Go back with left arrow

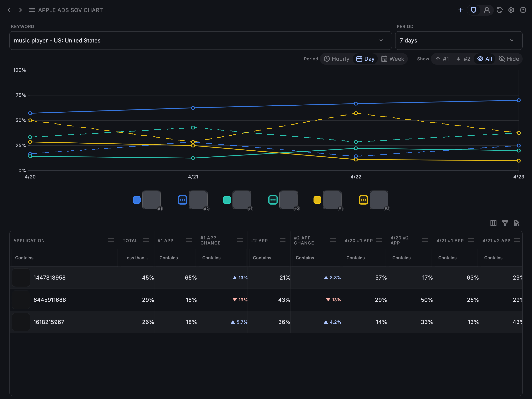[9, 10]
